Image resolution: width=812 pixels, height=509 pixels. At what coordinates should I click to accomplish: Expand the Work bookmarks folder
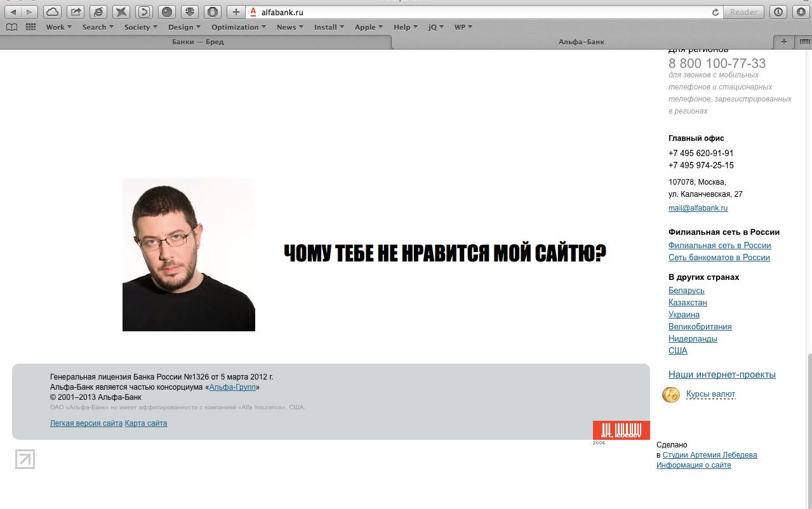pyautogui.click(x=58, y=27)
